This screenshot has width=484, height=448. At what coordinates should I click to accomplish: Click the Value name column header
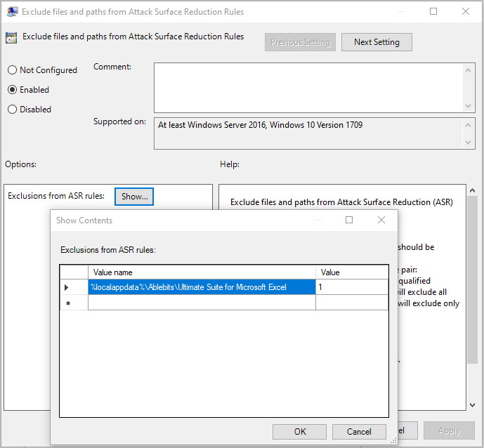pos(202,272)
